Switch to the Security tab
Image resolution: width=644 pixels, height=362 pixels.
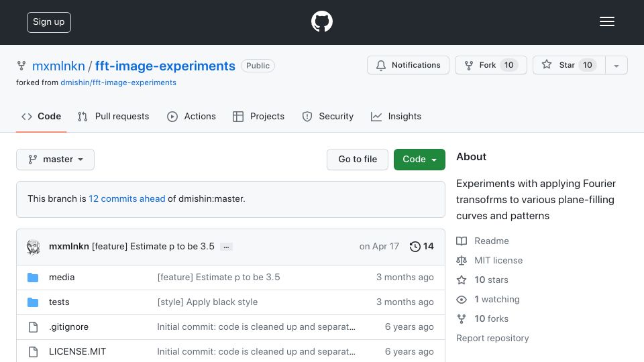[328, 117]
